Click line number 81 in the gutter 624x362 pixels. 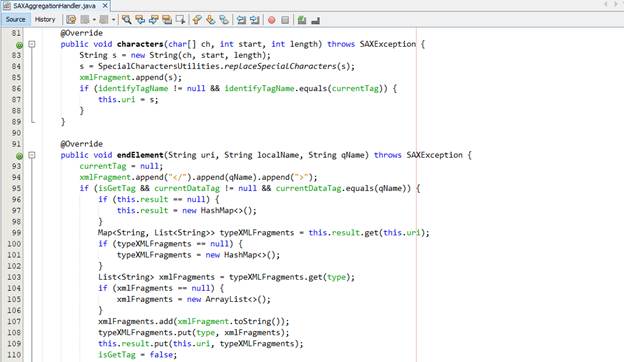click(16, 33)
